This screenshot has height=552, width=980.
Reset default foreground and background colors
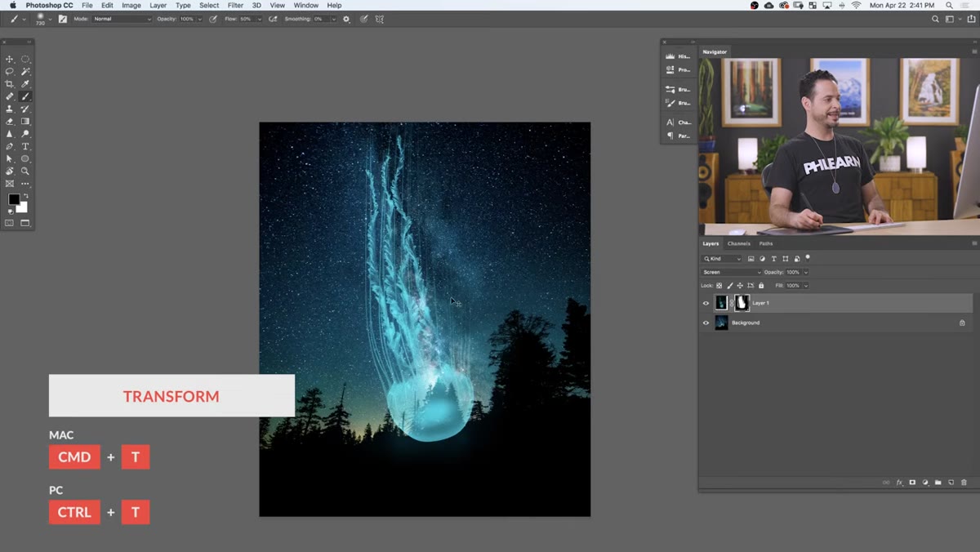click(11, 211)
